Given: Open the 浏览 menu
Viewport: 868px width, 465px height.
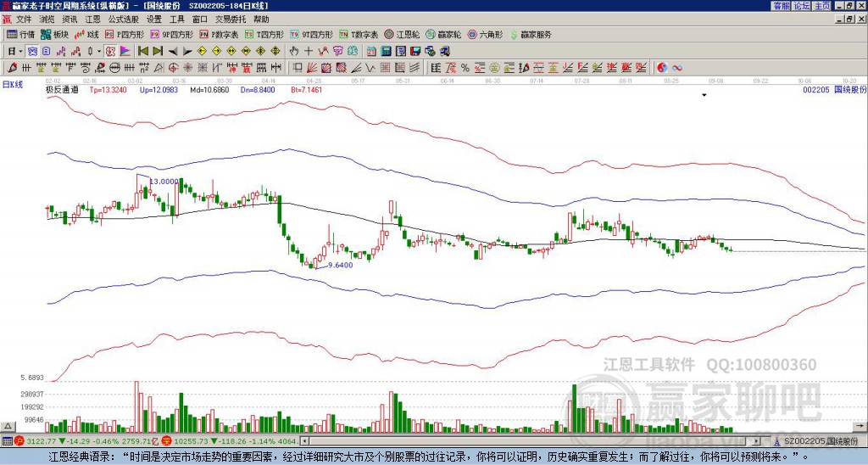Looking at the screenshot, I should point(47,20).
